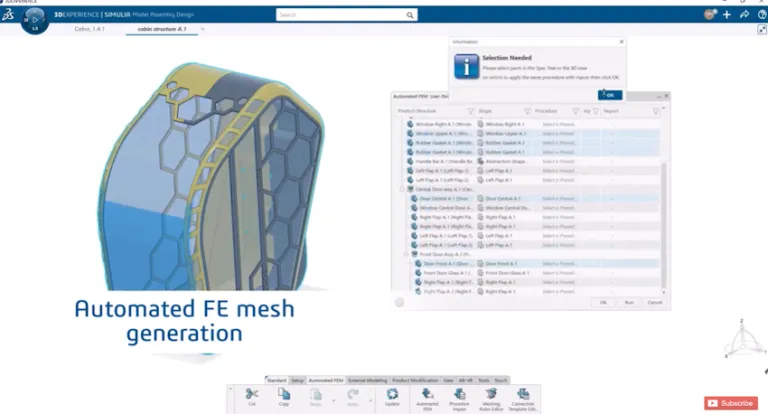Open the Meshing Rules Editor

(491, 399)
